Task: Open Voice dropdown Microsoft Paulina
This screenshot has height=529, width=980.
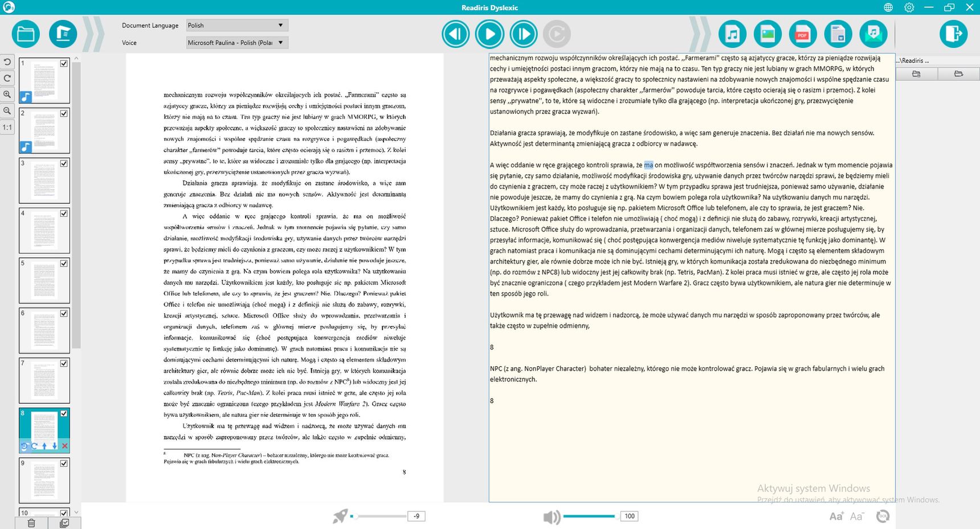Action: (x=237, y=43)
